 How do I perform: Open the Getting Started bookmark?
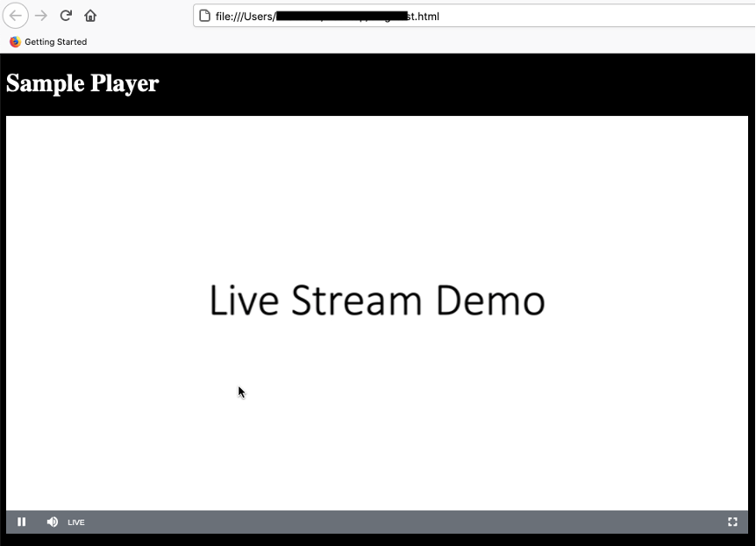click(x=48, y=41)
